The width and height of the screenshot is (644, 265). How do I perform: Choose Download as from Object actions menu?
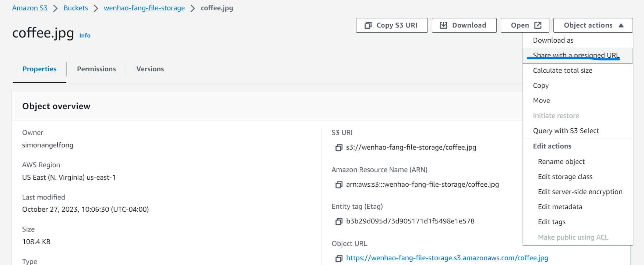pyautogui.click(x=578, y=40)
